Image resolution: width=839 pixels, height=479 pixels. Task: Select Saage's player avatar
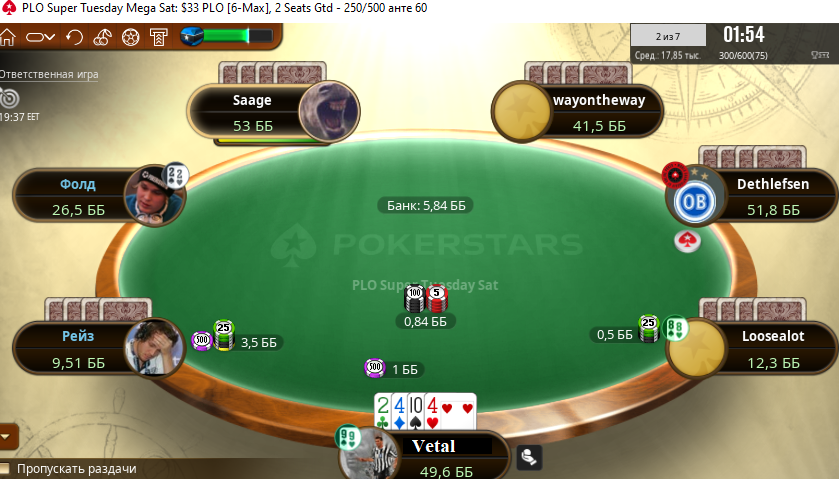pos(329,112)
